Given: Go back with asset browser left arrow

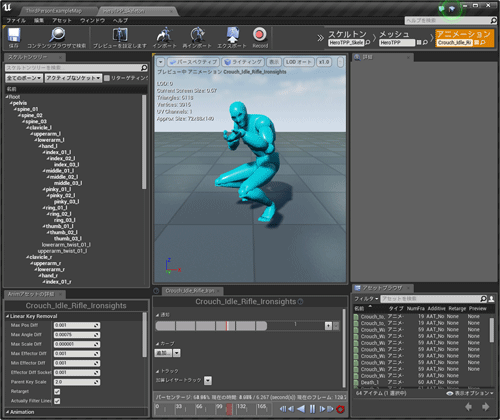Looking at the screenshot, I should tap(468, 407).
